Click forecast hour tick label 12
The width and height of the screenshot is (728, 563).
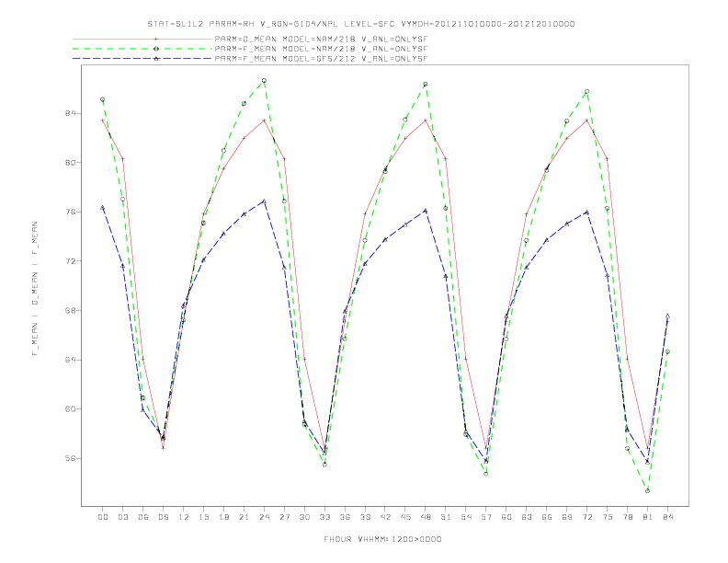[x=184, y=517]
